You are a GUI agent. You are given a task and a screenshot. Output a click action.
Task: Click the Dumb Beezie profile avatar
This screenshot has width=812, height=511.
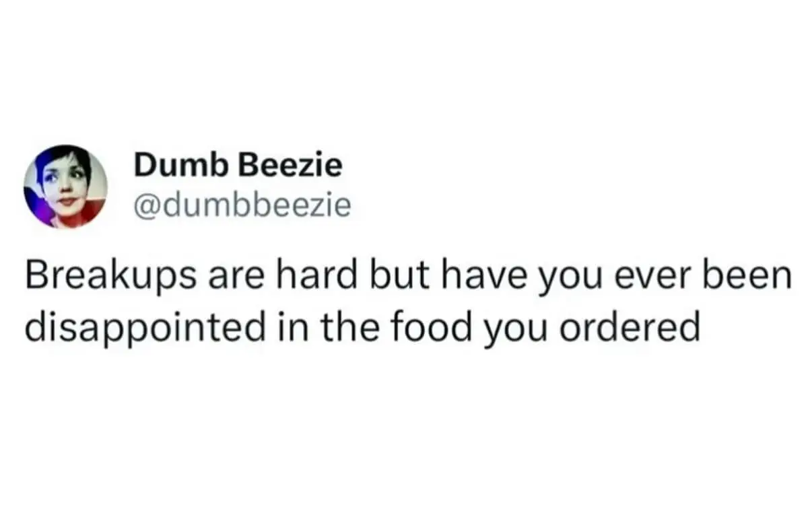(x=65, y=186)
